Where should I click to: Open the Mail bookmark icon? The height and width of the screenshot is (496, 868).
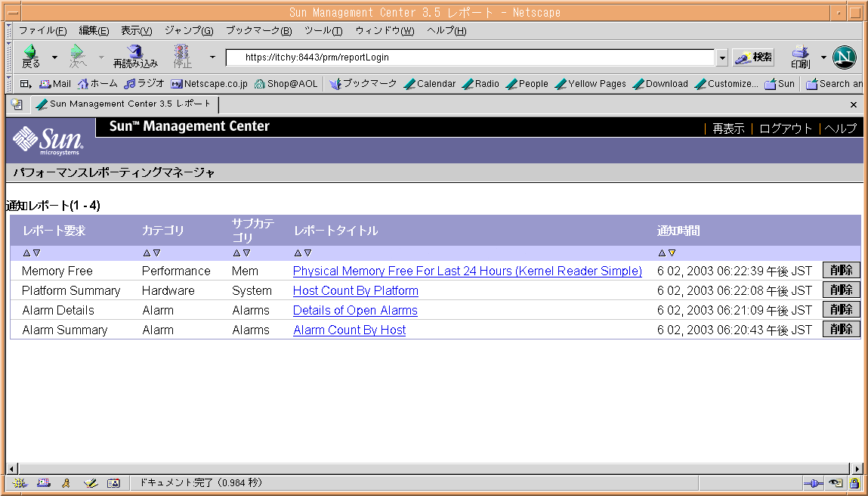55,84
